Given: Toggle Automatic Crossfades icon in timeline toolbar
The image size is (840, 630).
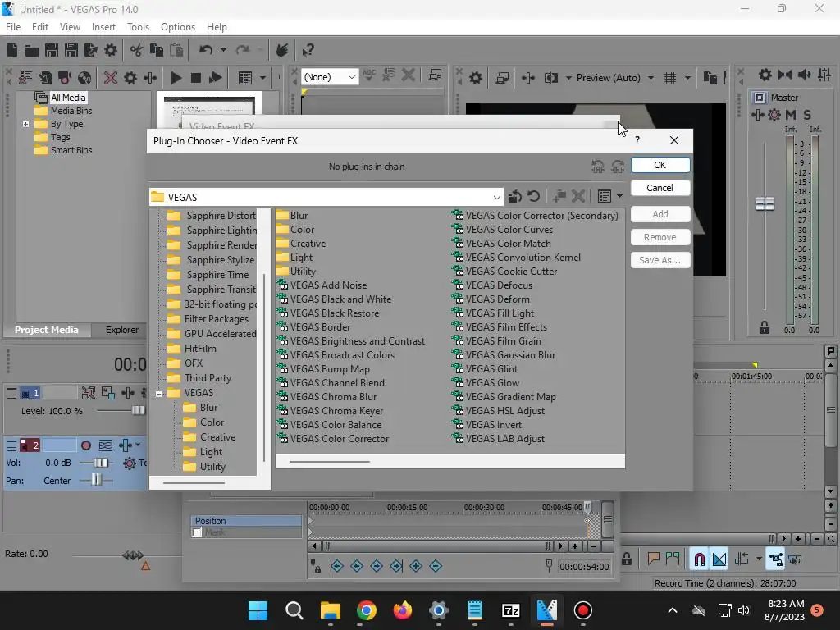Looking at the screenshot, I should [719, 559].
